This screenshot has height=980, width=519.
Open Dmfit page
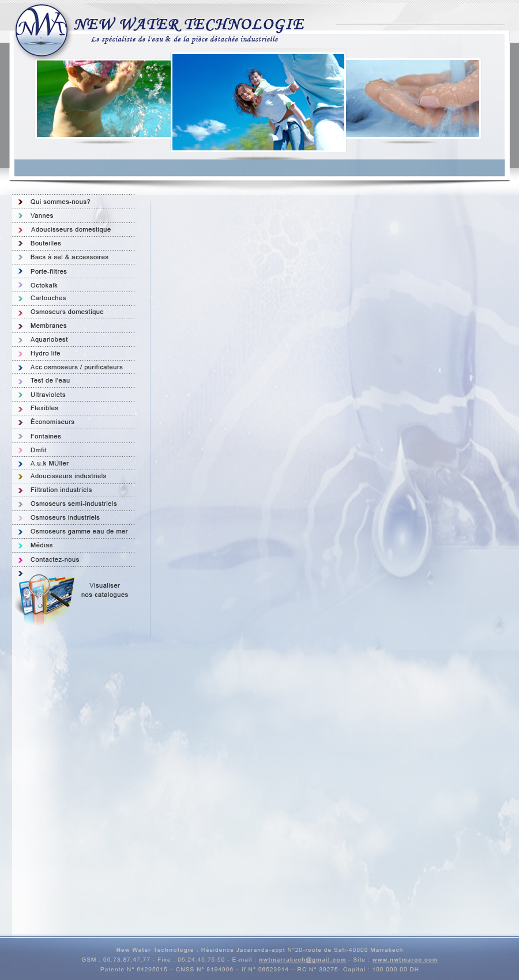pyautogui.click(x=39, y=450)
